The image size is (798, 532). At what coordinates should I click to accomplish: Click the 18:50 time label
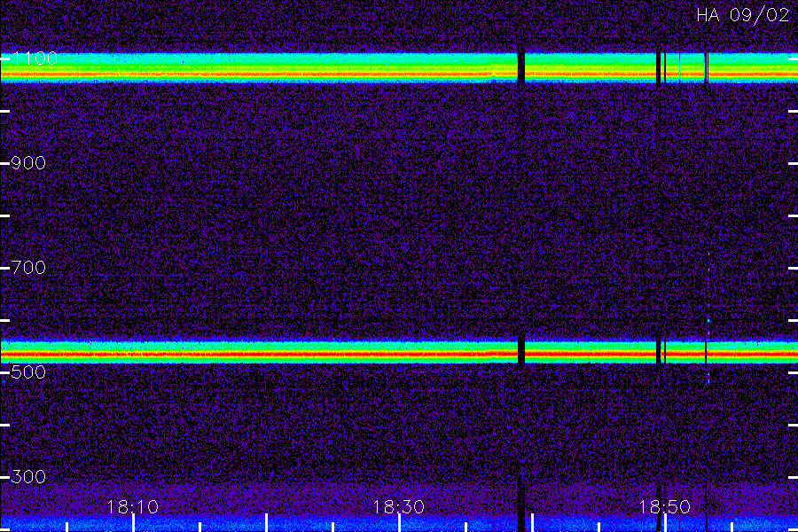pos(664,507)
